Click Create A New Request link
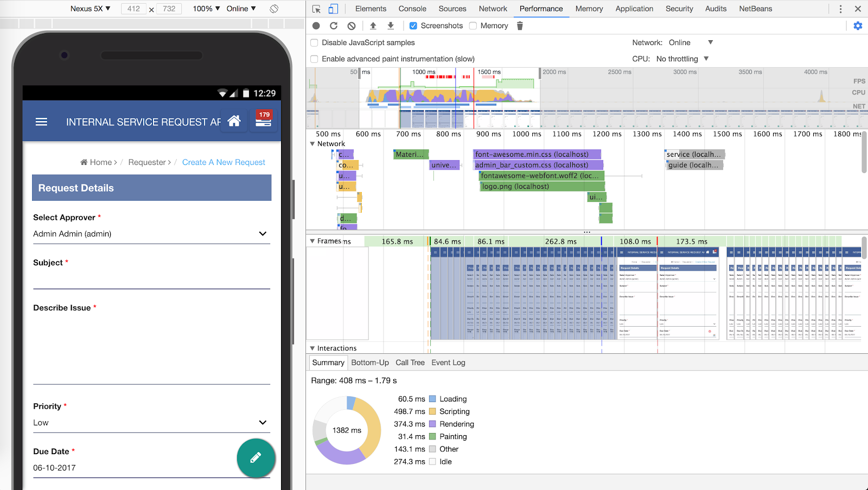Image resolution: width=868 pixels, height=490 pixels. (224, 162)
